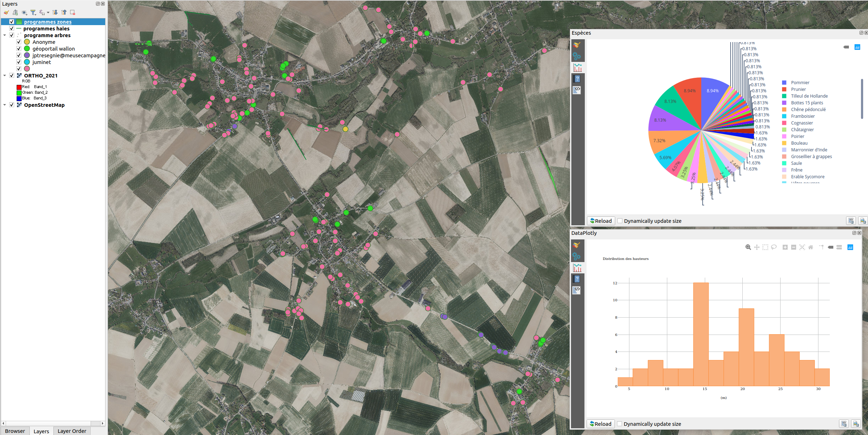Image resolution: width=868 pixels, height=435 pixels.
Task: Click Remove Layer icon in Layers toolbar
Action: tap(73, 12)
